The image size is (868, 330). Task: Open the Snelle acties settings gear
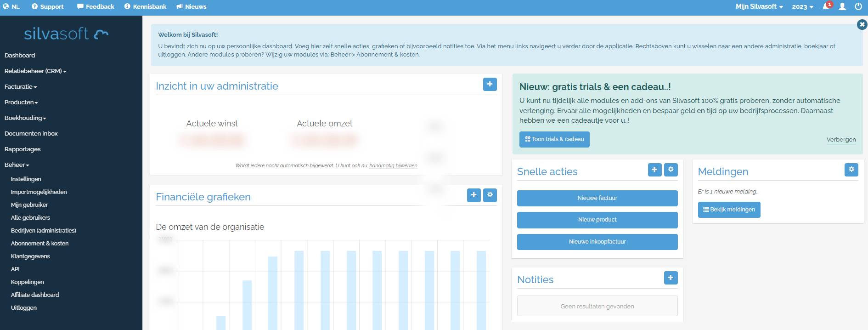[671, 170]
